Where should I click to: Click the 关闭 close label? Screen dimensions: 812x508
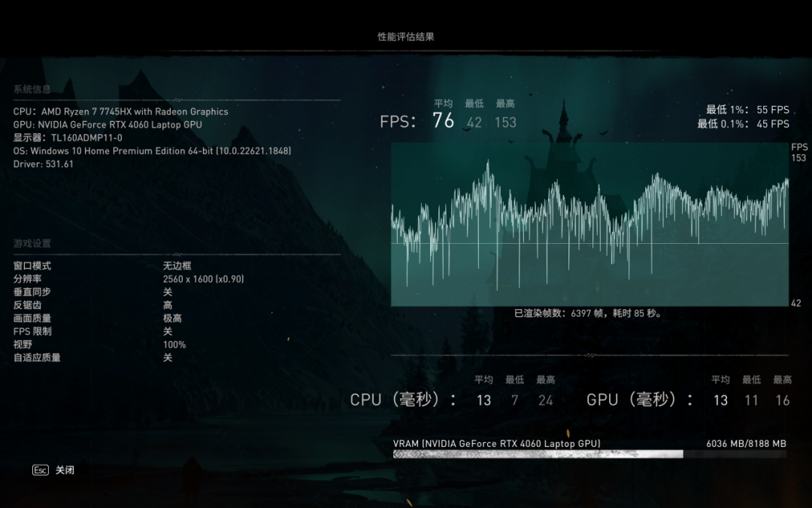point(65,470)
